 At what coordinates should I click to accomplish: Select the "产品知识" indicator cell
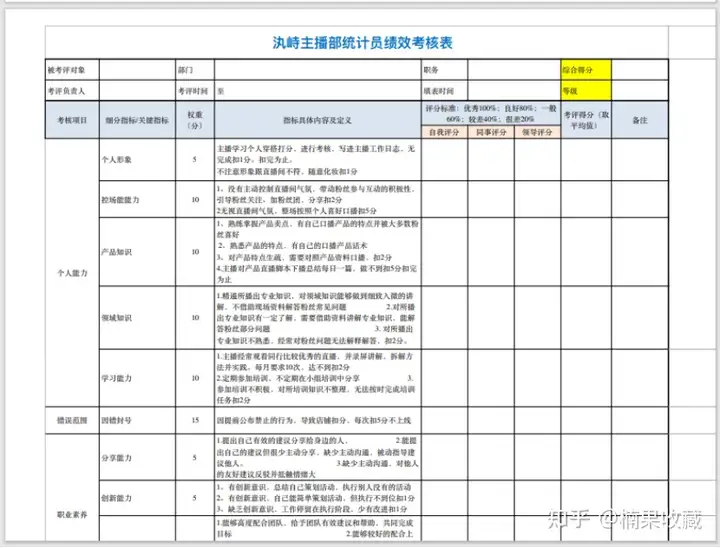tap(137, 252)
